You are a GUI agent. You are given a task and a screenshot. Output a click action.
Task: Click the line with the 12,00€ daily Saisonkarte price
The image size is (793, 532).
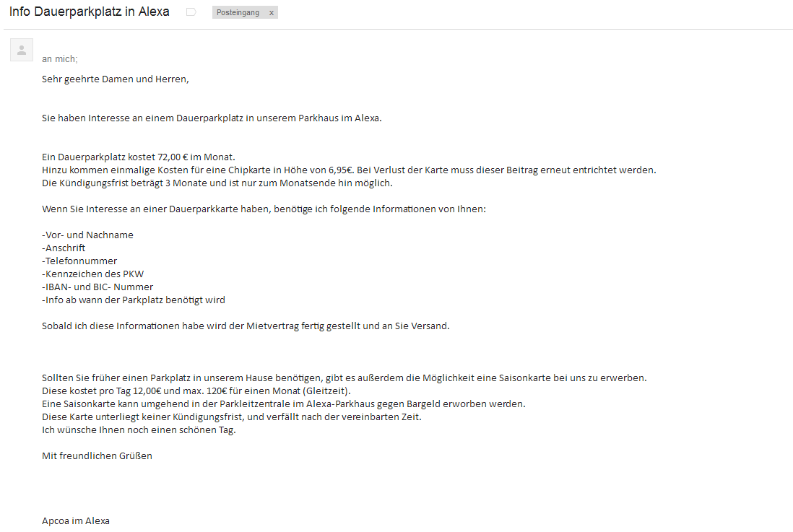[196, 391]
